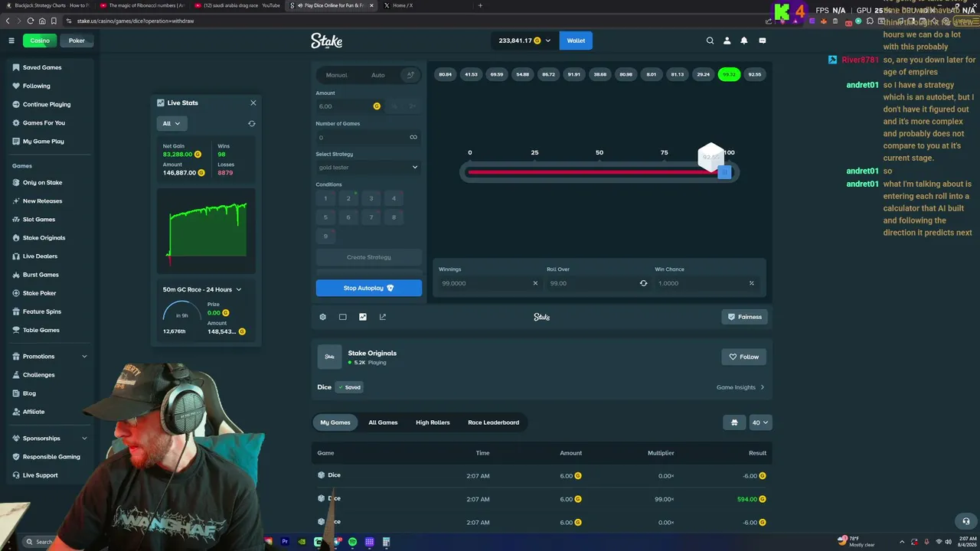Click the Fairness button
Viewport: 980px width, 551px height.
[x=744, y=317]
